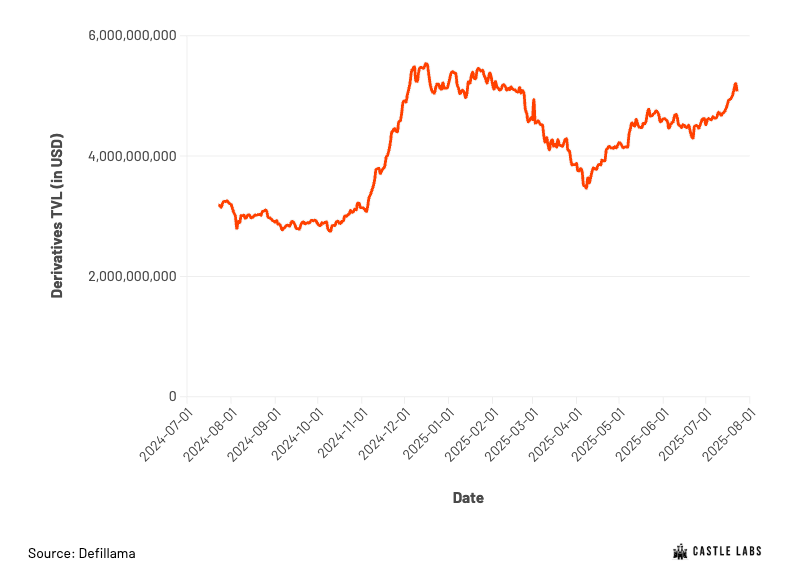
Task: Click the TVL line trough in April 2025
Action: coord(586,187)
